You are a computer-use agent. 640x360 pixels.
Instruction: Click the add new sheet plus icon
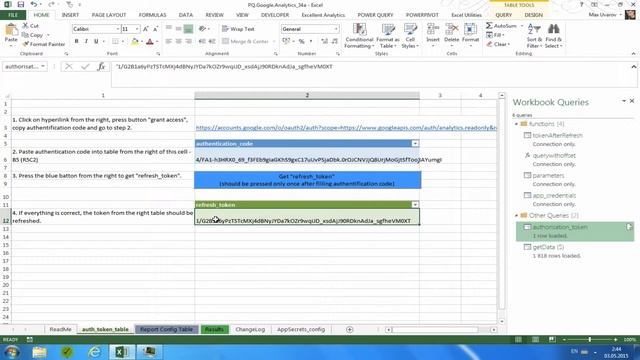[x=349, y=329]
